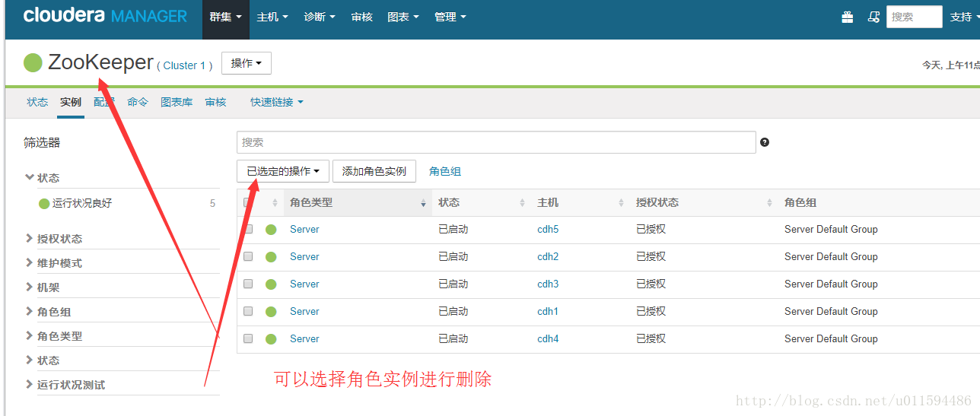Image resolution: width=980 pixels, height=416 pixels.
Task: Focus the instances 搜索 field
Action: (x=496, y=142)
